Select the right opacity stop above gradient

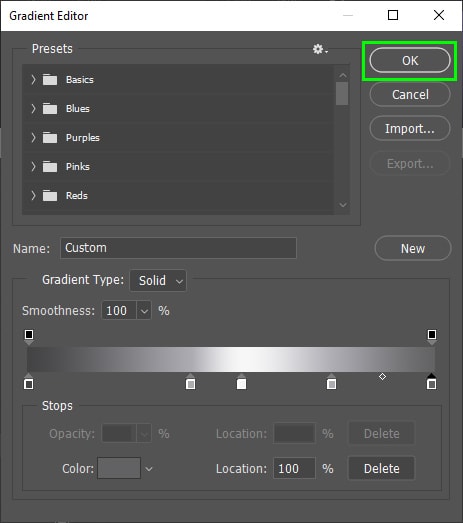(x=432, y=337)
